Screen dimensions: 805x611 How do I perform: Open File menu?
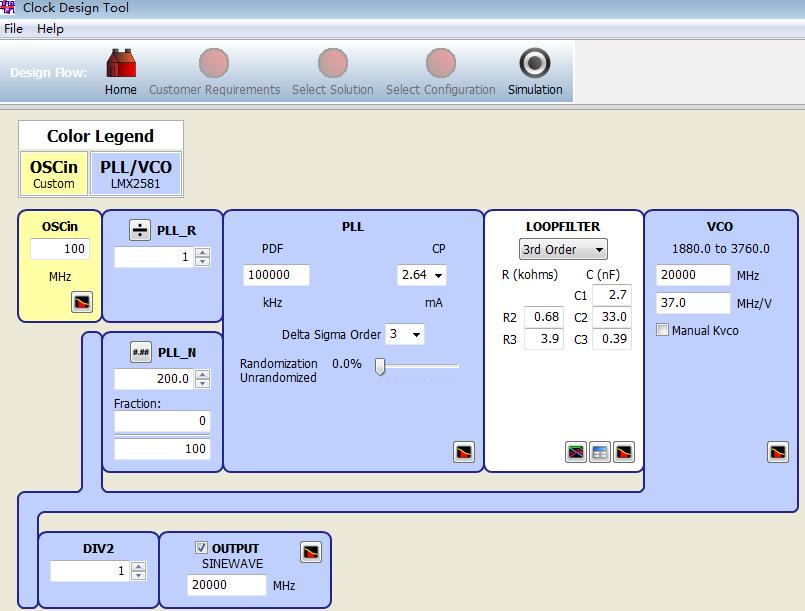coord(13,29)
